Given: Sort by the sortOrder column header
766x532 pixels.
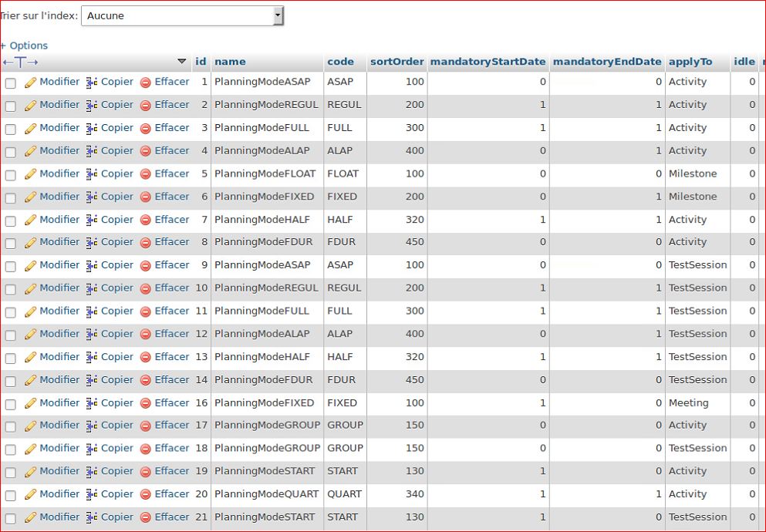Looking at the screenshot, I should click(396, 62).
